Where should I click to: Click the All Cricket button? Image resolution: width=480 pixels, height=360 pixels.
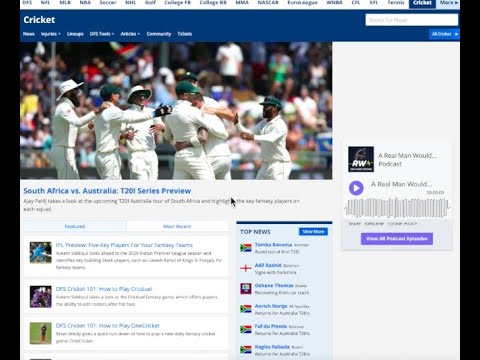click(444, 34)
